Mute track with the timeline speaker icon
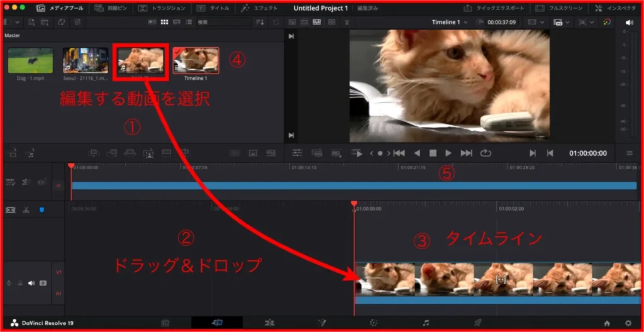644x332 pixels. [x=31, y=284]
